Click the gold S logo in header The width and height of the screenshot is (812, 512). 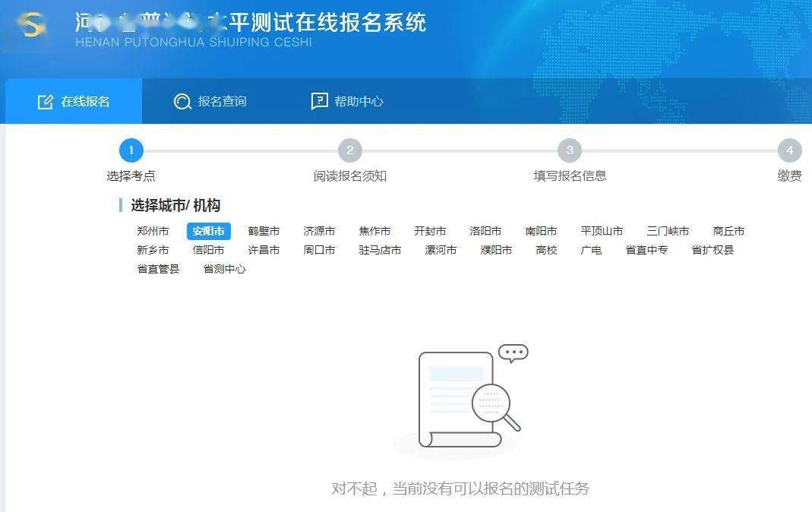[32, 24]
